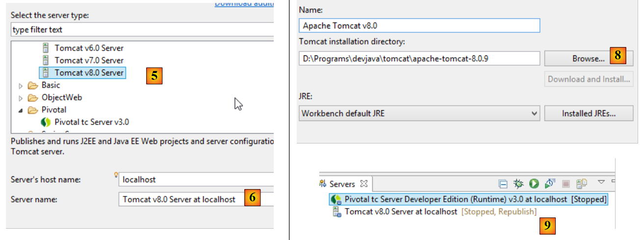The image size is (644, 240).
Task: Collapse all servers in Servers view
Action: tap(503, 184)
